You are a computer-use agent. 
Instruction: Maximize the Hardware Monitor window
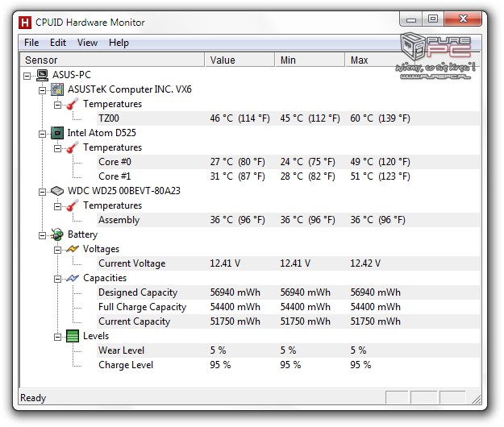point(433,19)
